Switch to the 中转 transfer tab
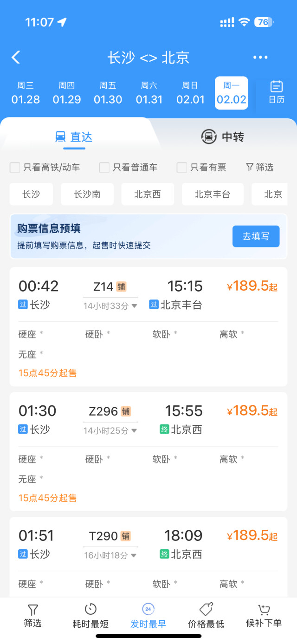Viewport: 297px width, 644px height. tap(222, 137)
